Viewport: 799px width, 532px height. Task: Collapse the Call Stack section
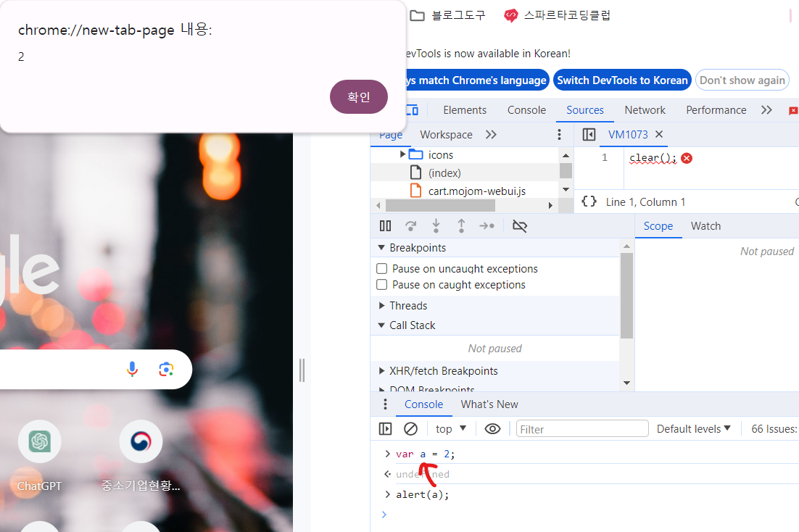pos(381,325)
